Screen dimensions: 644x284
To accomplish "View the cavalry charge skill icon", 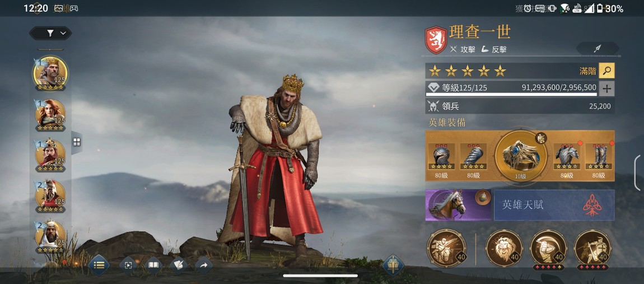I will click(x=446, y=248).
